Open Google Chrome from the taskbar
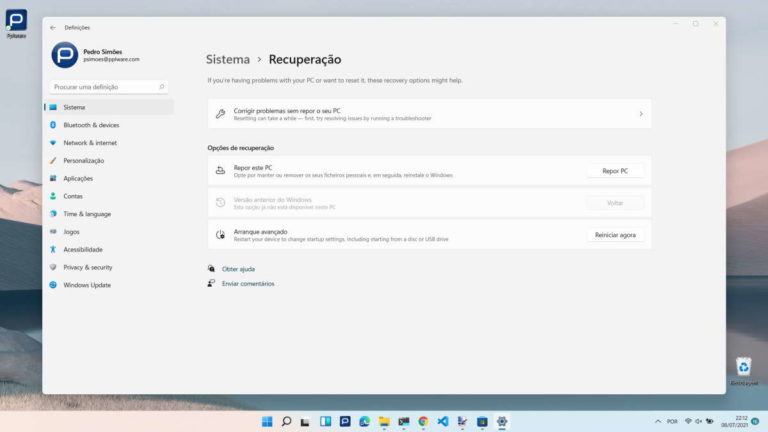 pos(423,422)
